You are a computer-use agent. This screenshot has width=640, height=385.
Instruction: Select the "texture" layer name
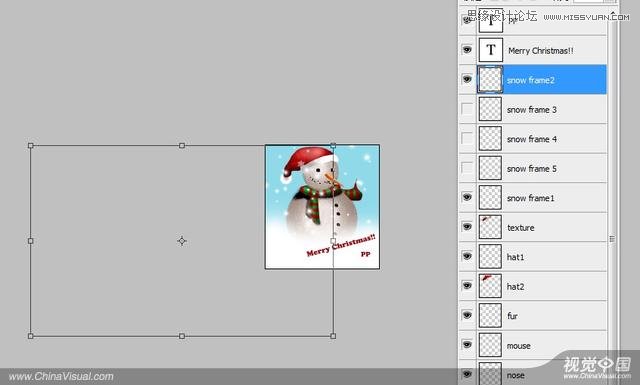click(x=520, y=227)
